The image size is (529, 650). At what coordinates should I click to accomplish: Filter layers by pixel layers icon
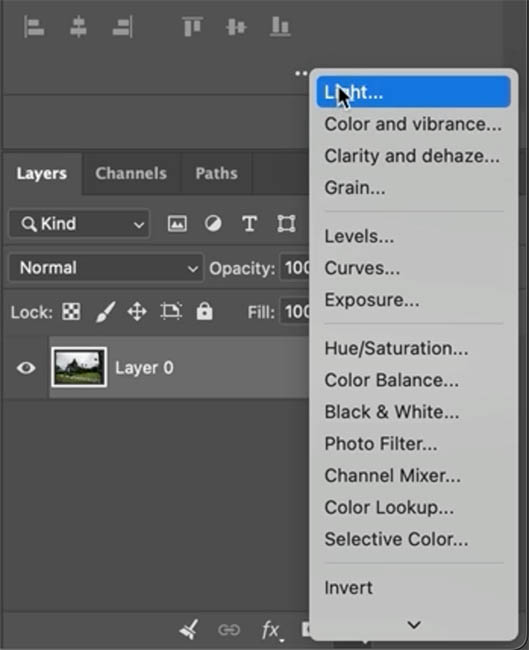tap(177, 224)
